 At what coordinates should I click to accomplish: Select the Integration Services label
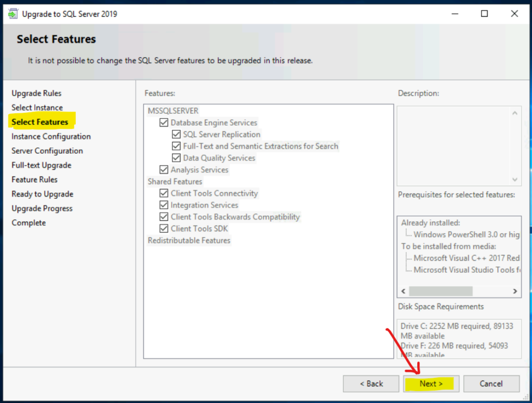(x=204, y=205)
